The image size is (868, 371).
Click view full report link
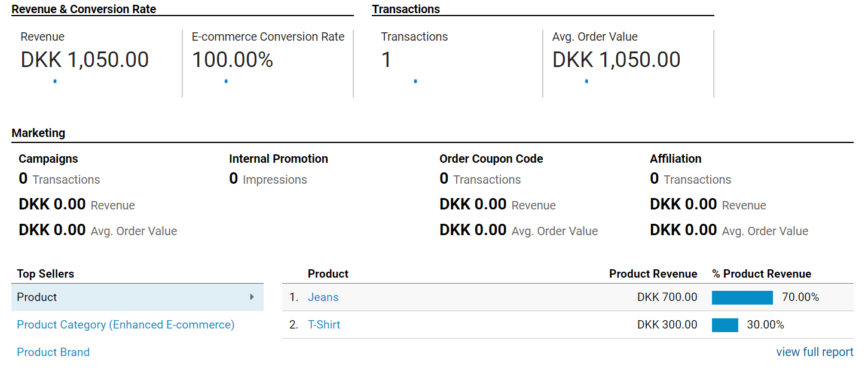tap(815, 352)
